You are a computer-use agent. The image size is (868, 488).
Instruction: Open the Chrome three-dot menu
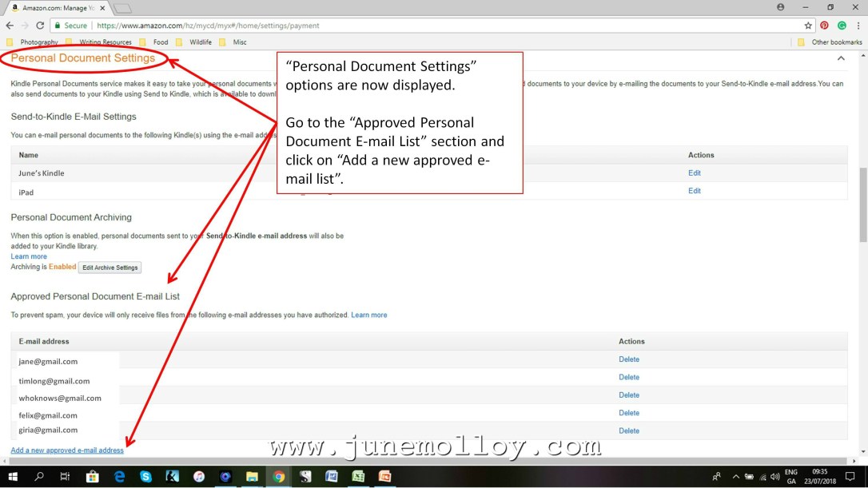[858, 26]
